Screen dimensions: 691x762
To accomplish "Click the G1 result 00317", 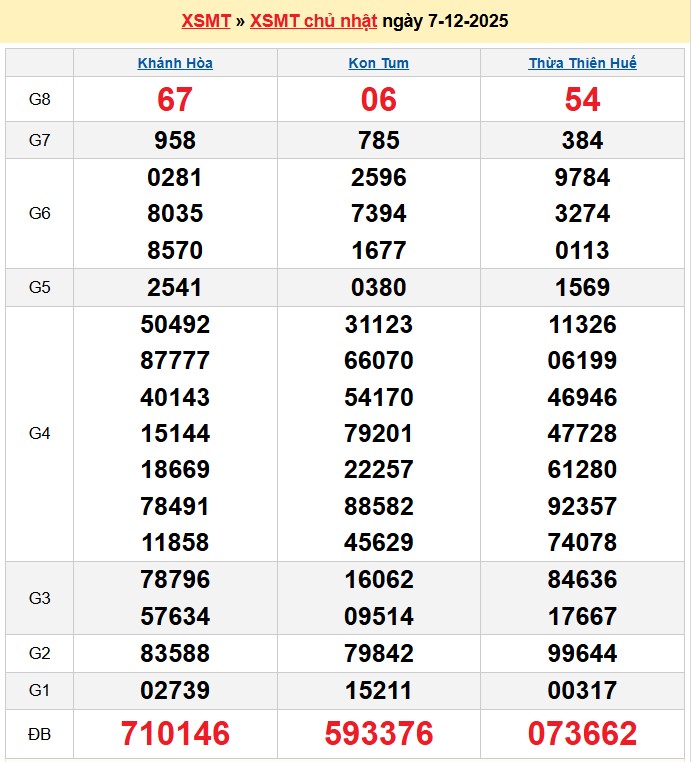I will 582,691.
